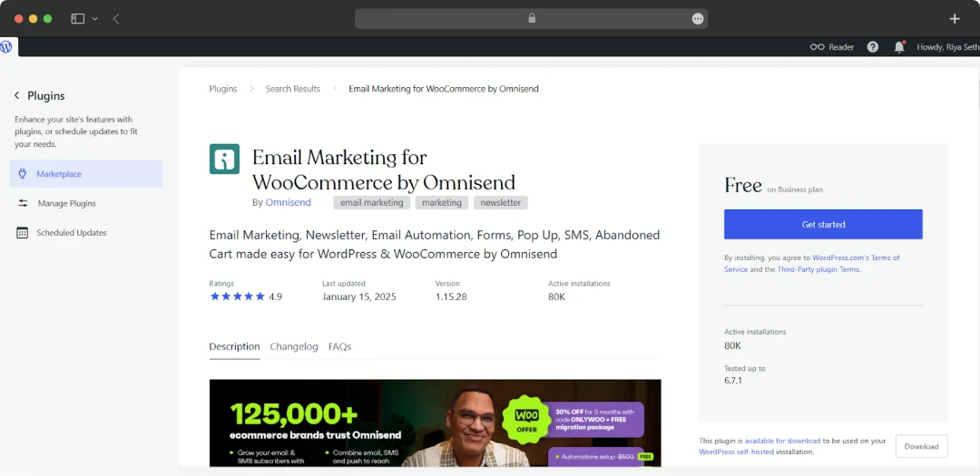Image resolution: width=980 pixels, height=476 pixels.
Task: Click the Scheduled Updates calendar icon
Action: [x=23, y=232]
